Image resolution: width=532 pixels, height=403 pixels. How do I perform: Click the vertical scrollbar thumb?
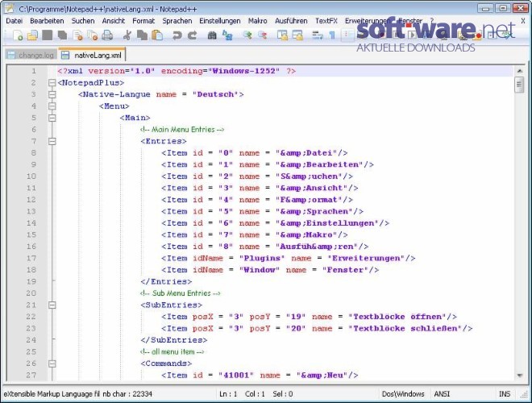coord(519,85)
